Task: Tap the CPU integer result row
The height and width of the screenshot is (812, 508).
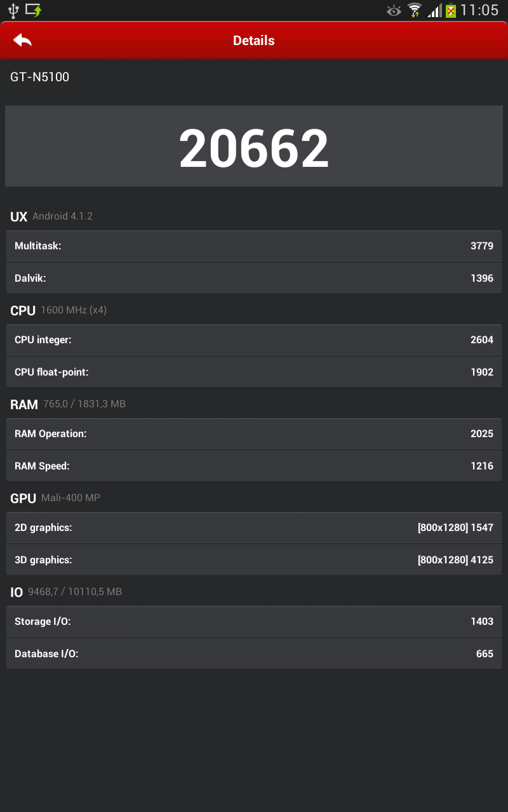Action: [x=254, y=340]
